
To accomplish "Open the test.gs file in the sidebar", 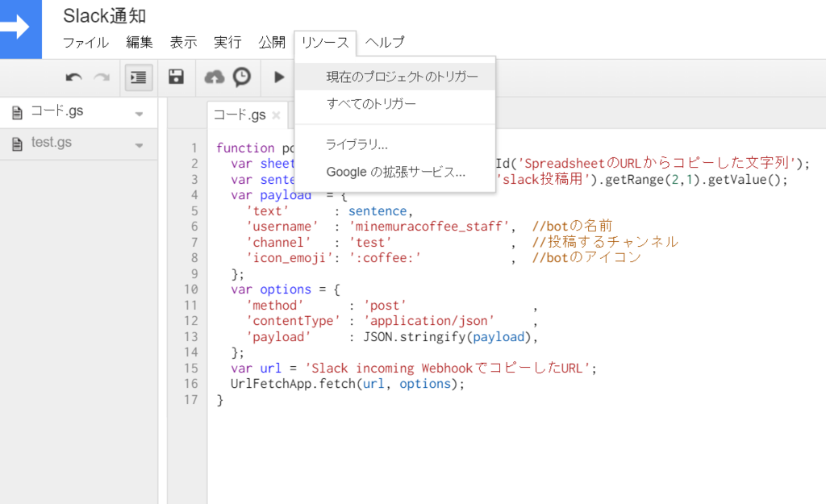I will pos(52,143).
